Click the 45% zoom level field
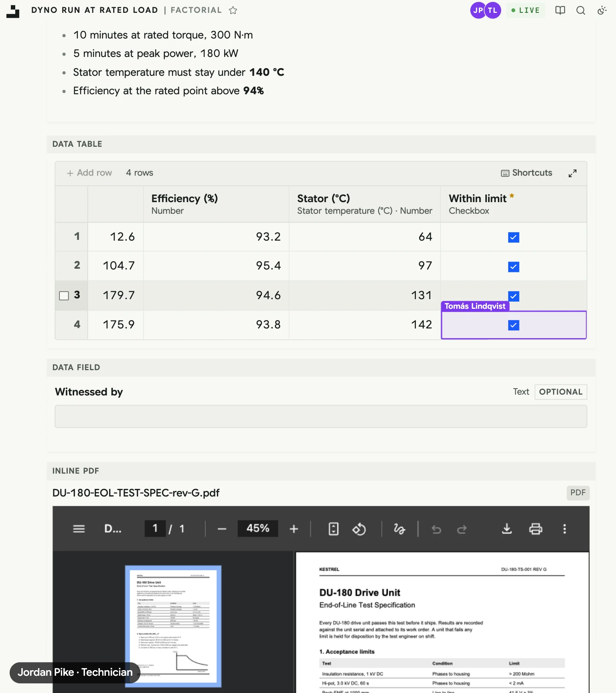This screenshot has width=616, height=693. click(x=258, y=529)
